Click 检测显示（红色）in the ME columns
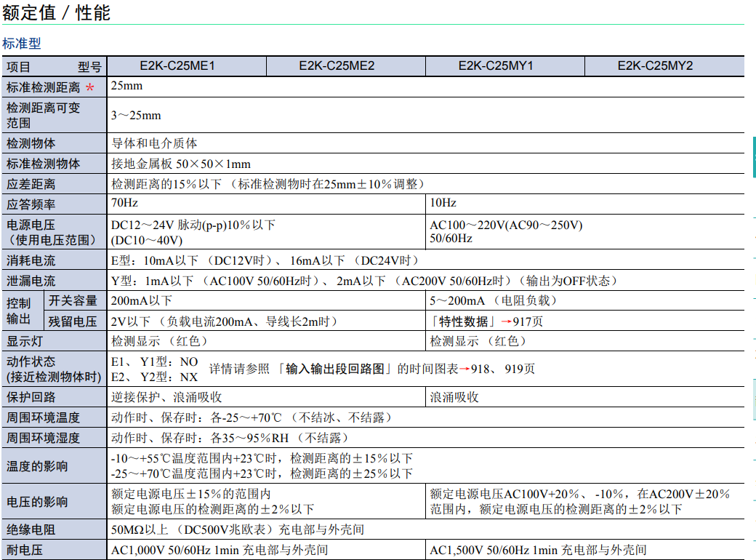 (x=159, y=342)
